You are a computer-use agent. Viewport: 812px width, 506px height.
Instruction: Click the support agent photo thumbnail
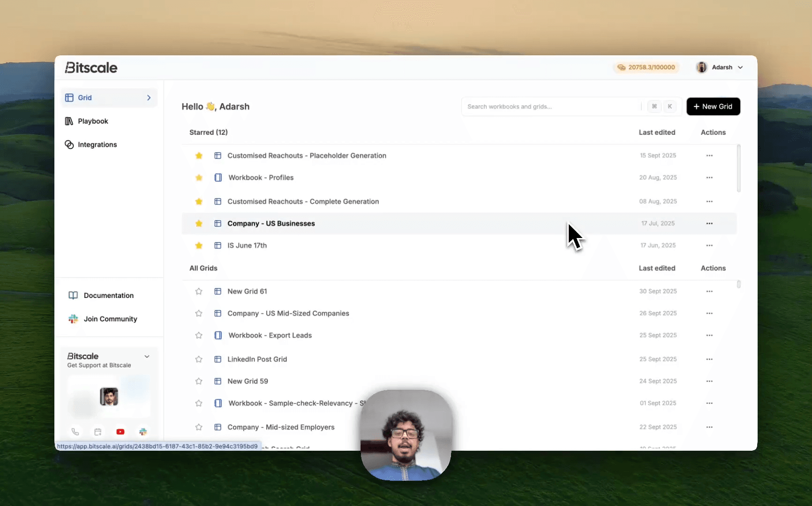pyautogui.click(x=109, y=397)
